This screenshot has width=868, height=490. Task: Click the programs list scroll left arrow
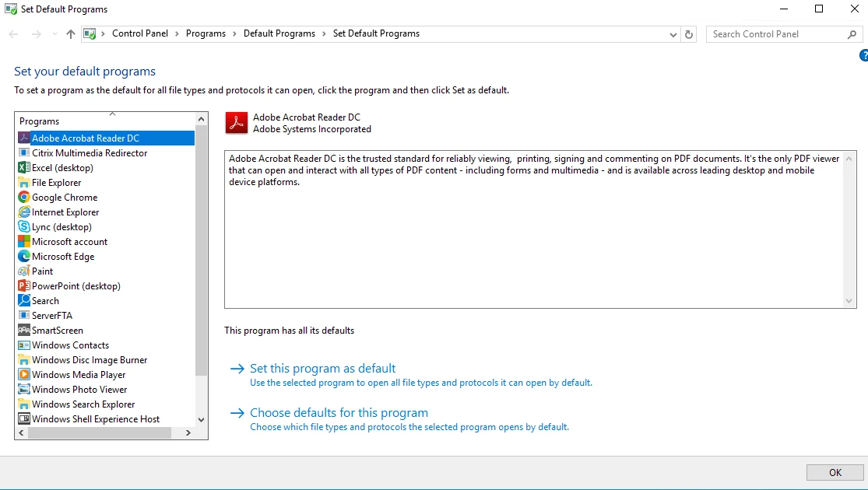point(22,433)
